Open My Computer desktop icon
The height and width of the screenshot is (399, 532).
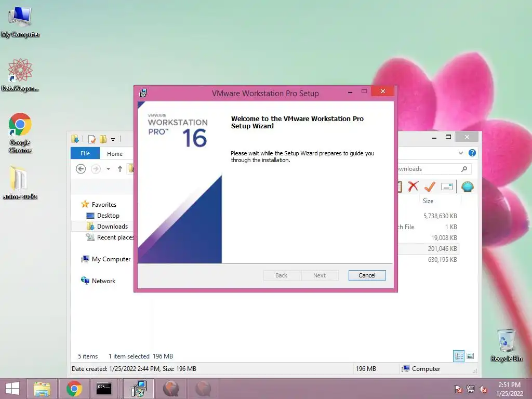[20, 21]
